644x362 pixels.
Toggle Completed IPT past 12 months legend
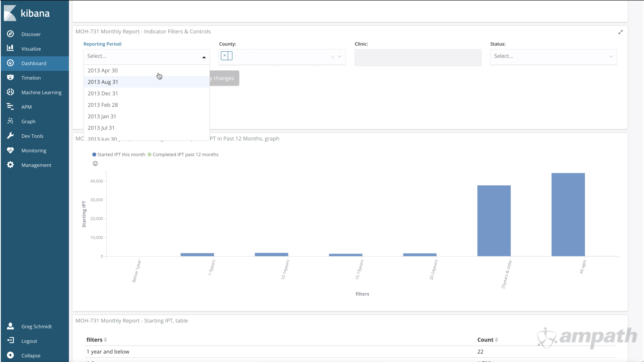tap(183, 155)
